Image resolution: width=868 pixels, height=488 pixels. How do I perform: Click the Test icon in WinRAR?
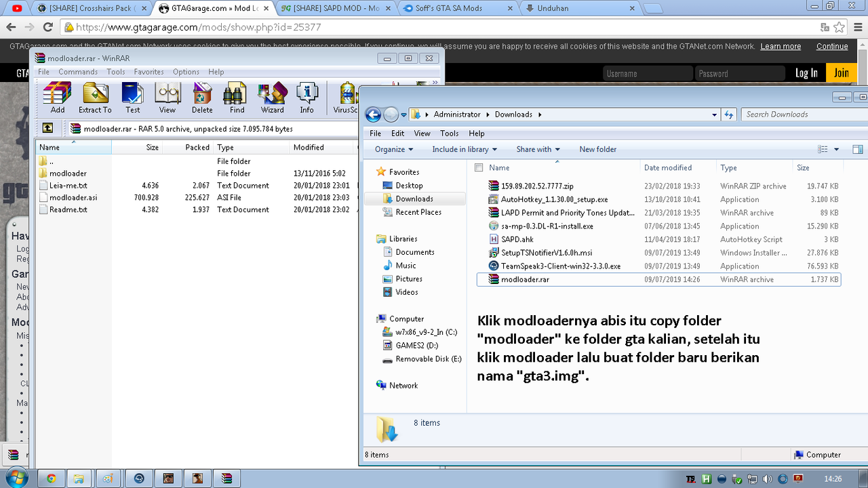[132, 98]
